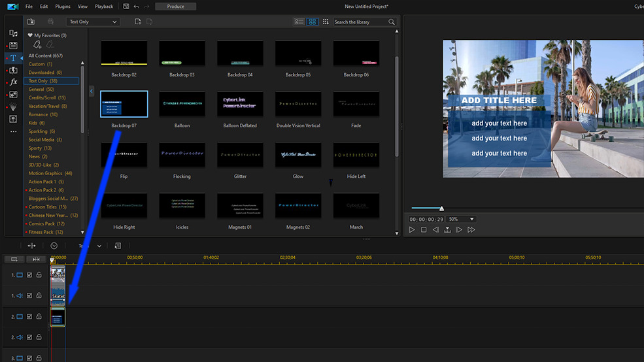Click the split clip tool above timeline
This screenshot has width=644, height=362.
[31, 246]
